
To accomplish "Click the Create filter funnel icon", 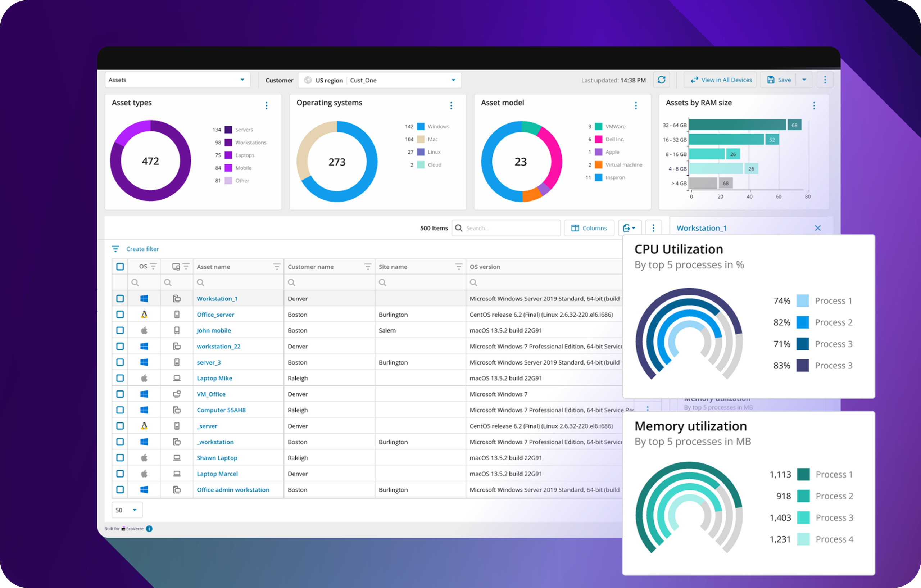I will [115, 249].
